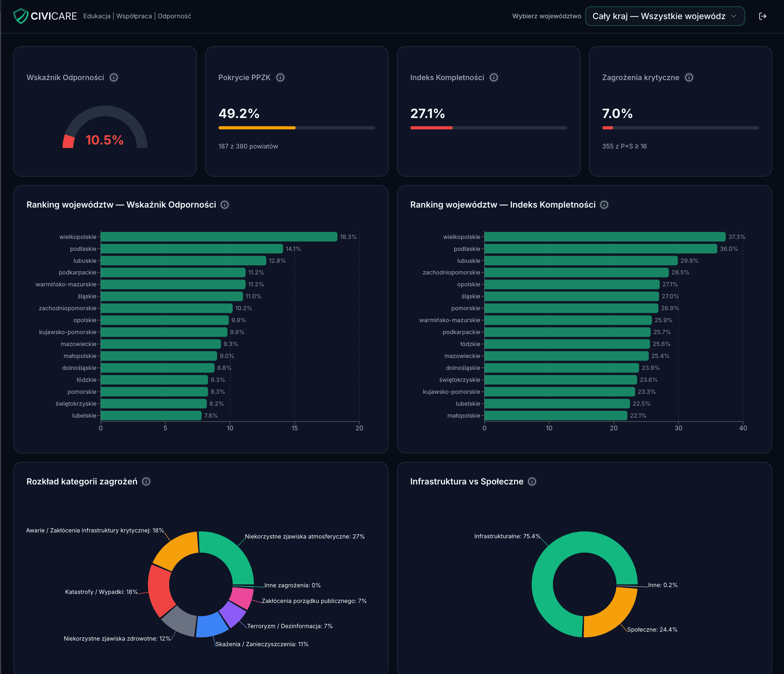Click the małopolskie bar showing 22.1%

[x=556, y=415]
